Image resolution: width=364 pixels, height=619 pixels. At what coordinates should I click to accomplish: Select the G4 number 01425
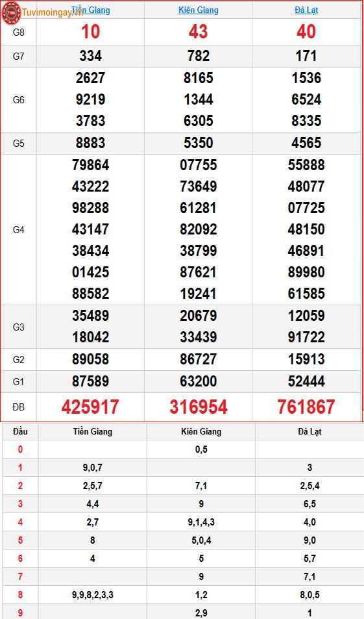pos(91,272)
